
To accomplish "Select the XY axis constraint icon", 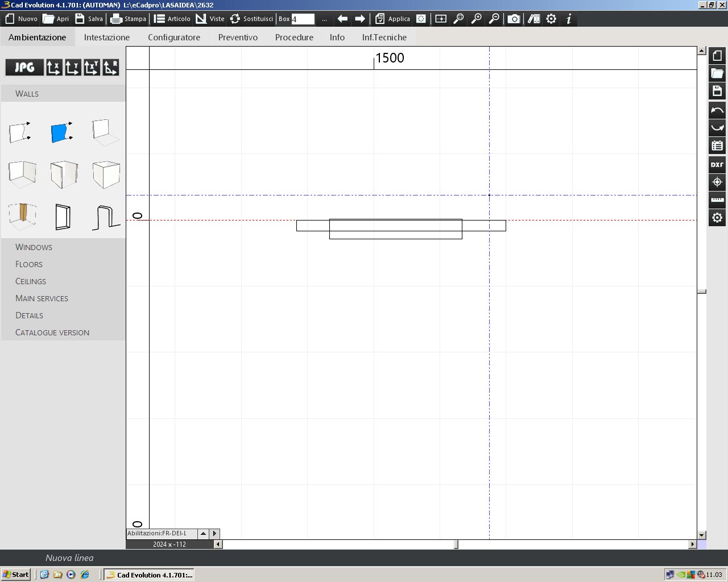I will point(92,68).
